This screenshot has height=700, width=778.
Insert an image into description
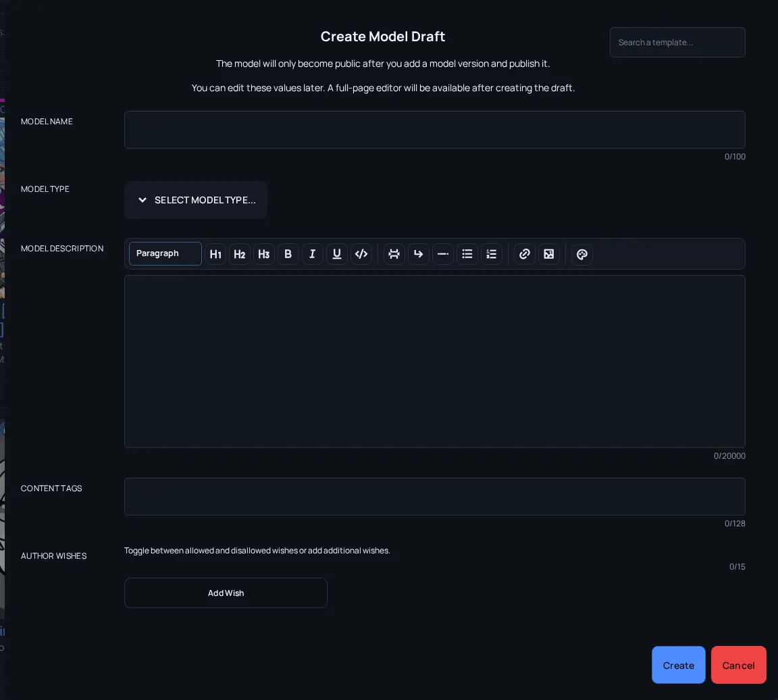(549, 254)
